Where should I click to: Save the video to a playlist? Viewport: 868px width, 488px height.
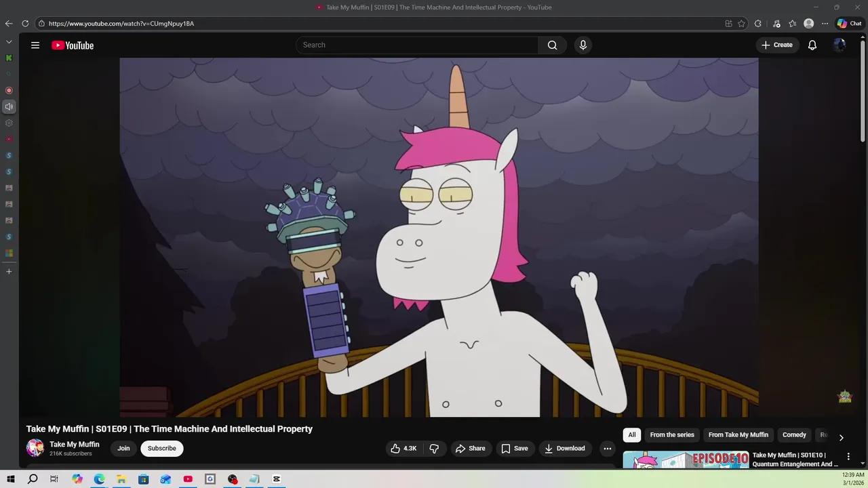(x=514, y=448)
